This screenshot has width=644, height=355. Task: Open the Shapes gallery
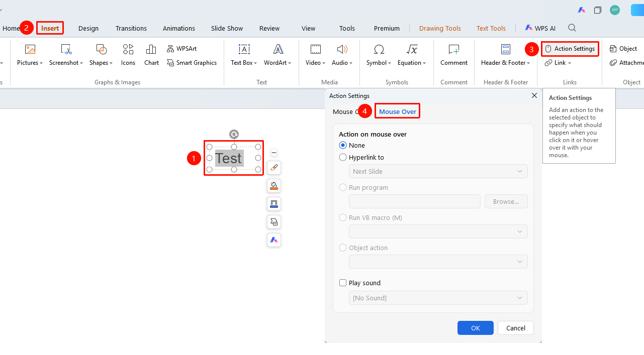[101, 55]
